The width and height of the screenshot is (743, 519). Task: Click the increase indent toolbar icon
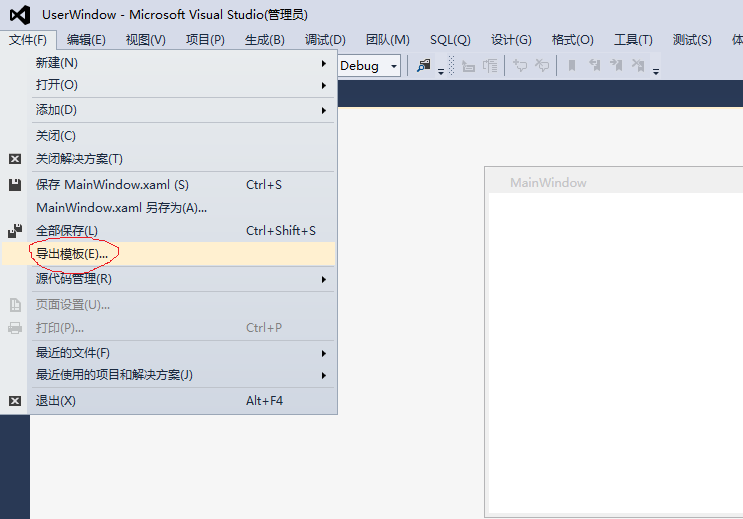click(490, 66)
